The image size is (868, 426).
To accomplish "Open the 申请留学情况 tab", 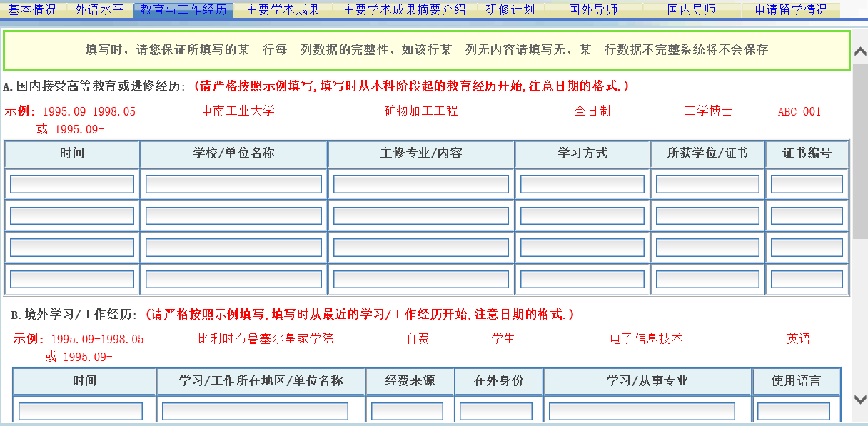I will [x=790, y=10].
